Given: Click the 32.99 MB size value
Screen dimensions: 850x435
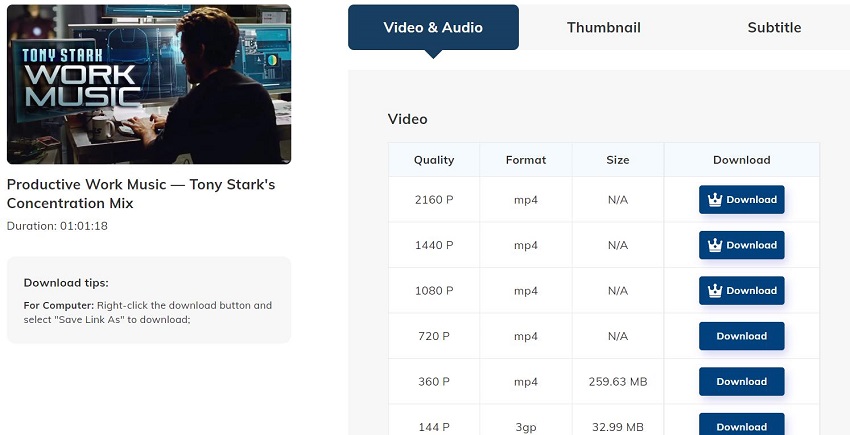Looking at the screenshot, I should point(618,427).
